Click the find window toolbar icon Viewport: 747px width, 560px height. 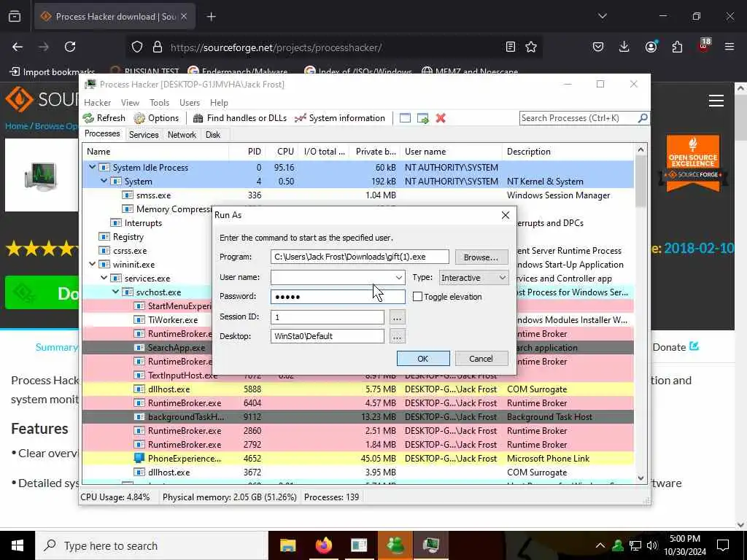click(x=405, y=118)
